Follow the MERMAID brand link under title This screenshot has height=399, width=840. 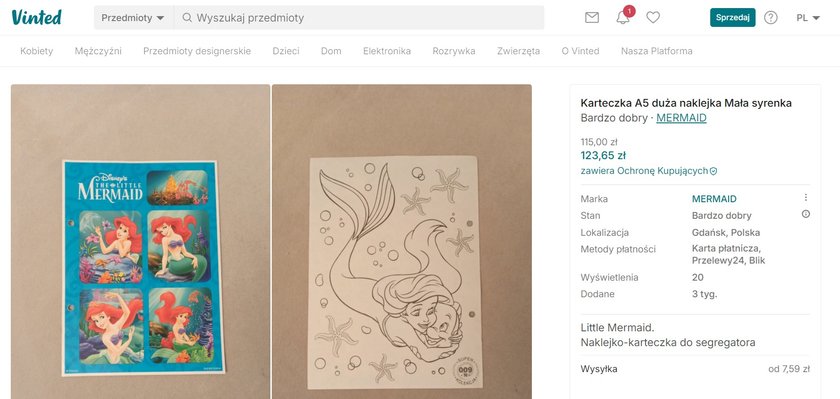(x=681, y=118)
